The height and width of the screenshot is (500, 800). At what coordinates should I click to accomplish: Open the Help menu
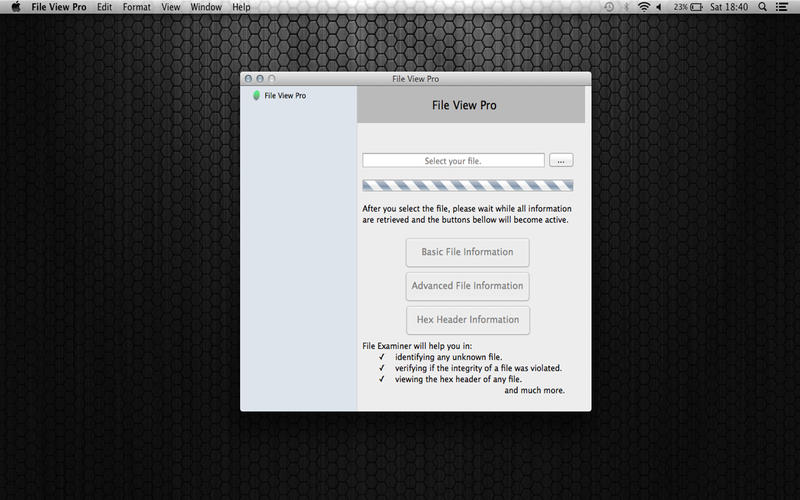[241, 7]
